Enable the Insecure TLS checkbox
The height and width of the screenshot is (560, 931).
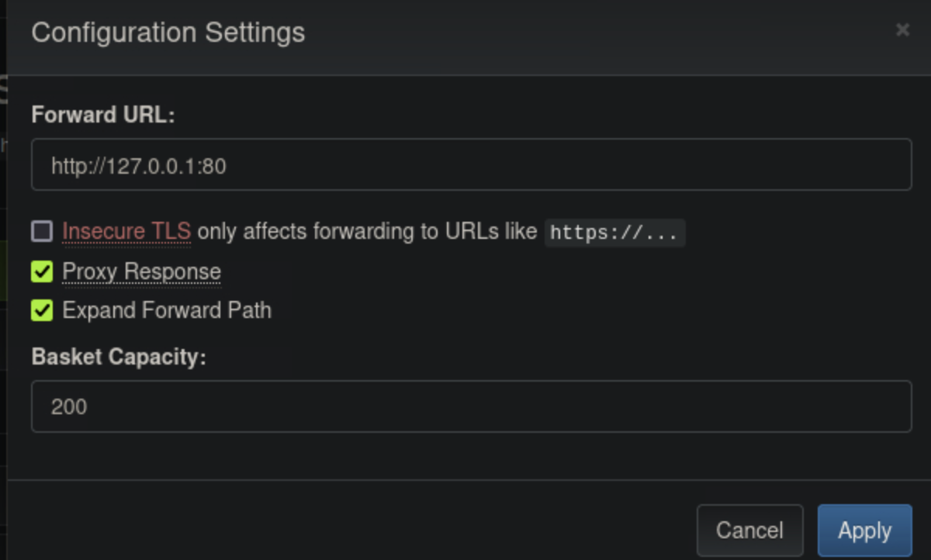42,231
